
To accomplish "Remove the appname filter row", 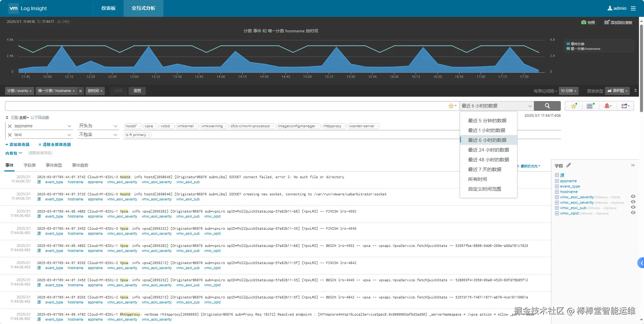I will 10,126.
